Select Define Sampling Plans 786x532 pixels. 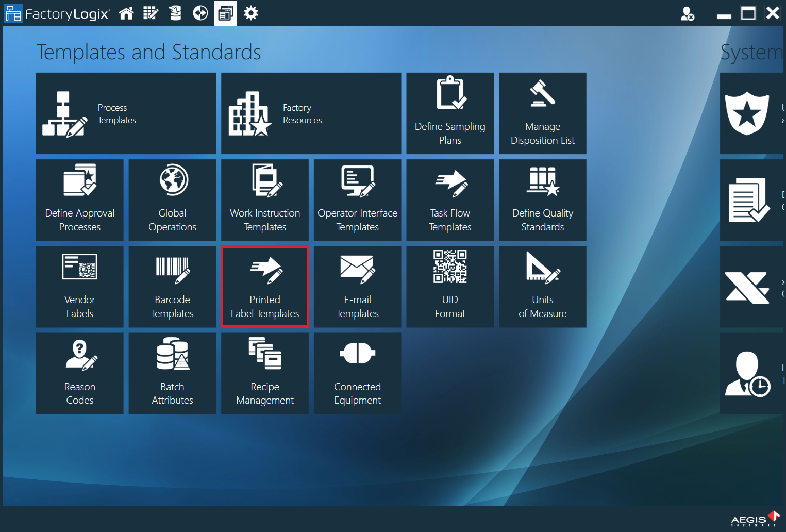pyautogui.click(x=449, y=113)
